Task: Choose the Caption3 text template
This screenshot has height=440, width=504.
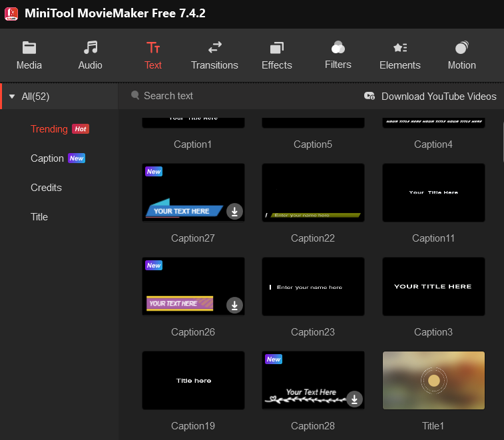Action: point(433,286)
